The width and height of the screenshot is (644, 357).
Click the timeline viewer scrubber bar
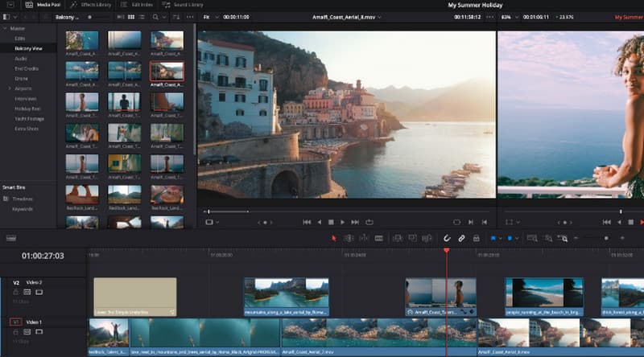[x=574, y=211]
